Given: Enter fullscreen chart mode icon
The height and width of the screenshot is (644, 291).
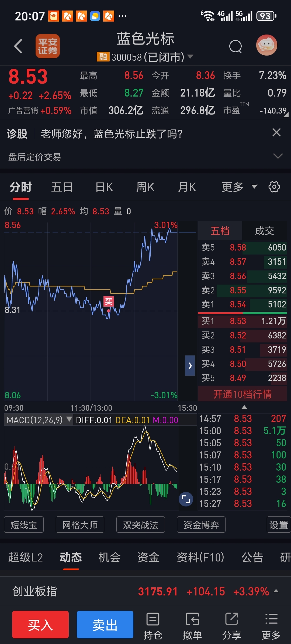Looking at the screenshot, I should [186, 499].
